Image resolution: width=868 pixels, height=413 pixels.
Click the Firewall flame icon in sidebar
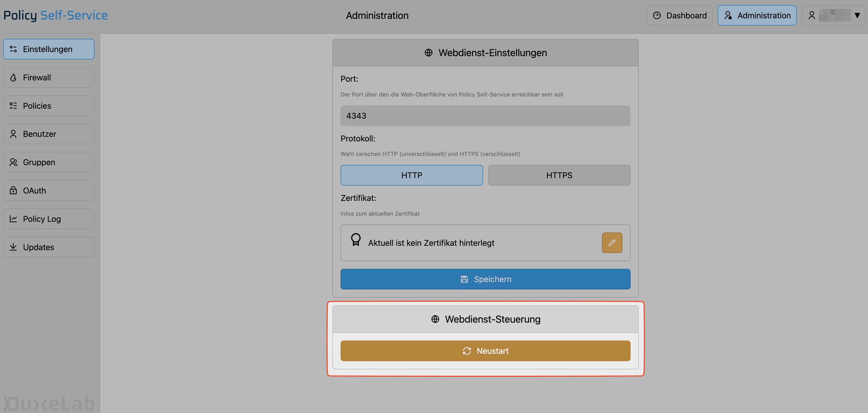[13, 78]
